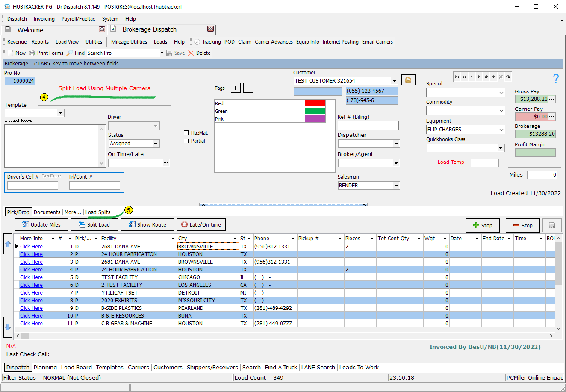Screen dimensions: 566x392
Task: Expand the Salesman dropdown showing BENDER
Action: 396,186
